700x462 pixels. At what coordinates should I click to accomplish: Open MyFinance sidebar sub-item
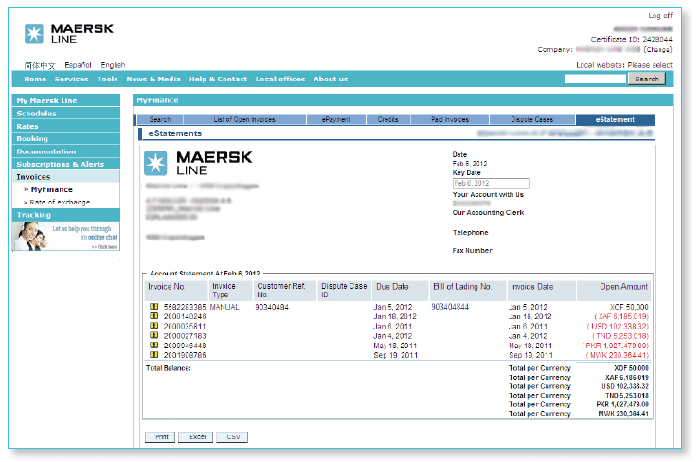51,190
